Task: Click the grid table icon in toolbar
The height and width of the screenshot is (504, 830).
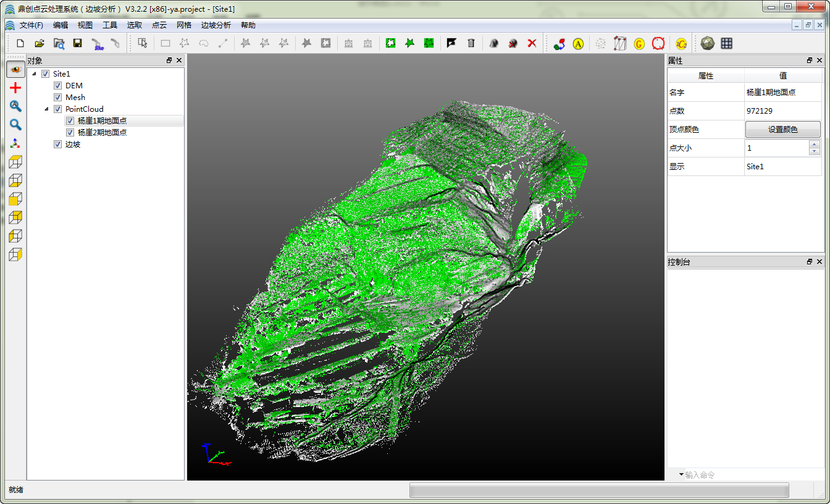Action: pyautogui.click(x=727, y=43)
